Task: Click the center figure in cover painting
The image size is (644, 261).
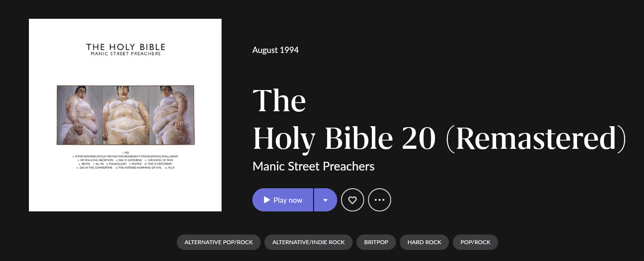Action: (125, 115)
